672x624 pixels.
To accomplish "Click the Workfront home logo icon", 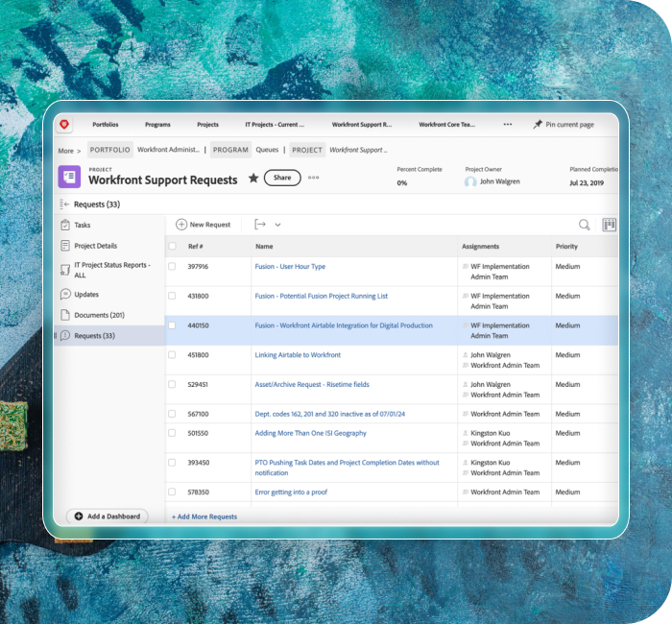I will coord(64,125).
